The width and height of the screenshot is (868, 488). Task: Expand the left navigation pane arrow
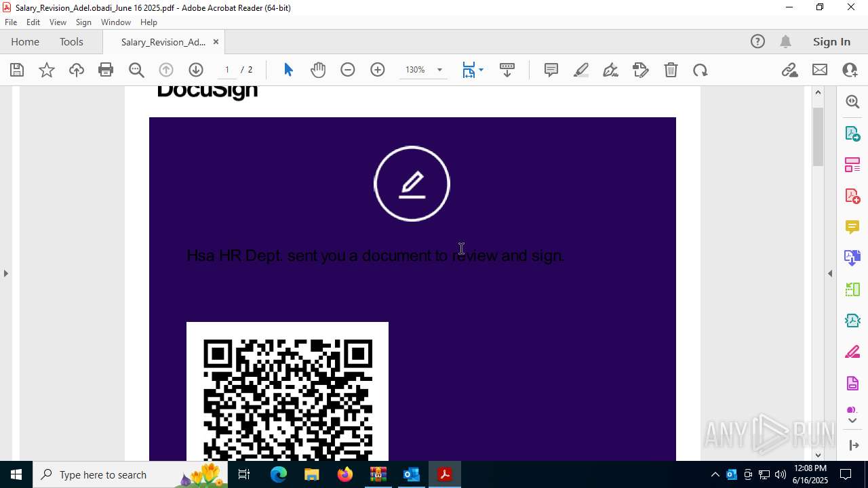(x=5, y=273)
